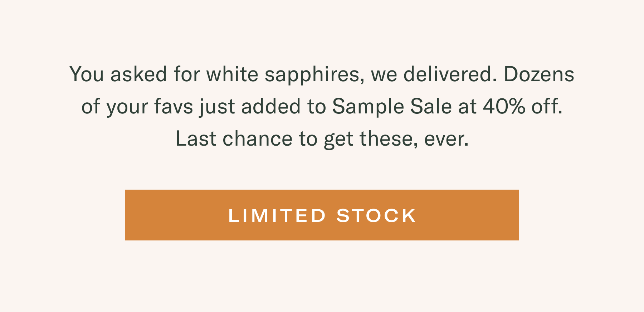Click the word 'LIMITED' on the orange button
Screen dimensions: 644x312
(x=277, y=216)
